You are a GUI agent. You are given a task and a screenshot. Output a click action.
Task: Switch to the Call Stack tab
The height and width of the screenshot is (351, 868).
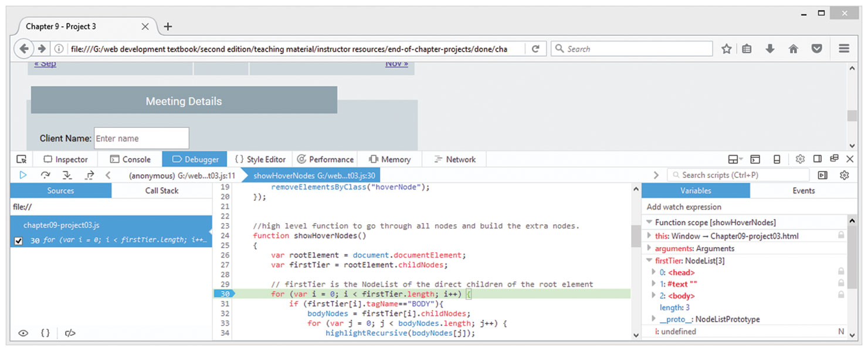point(162,191)
